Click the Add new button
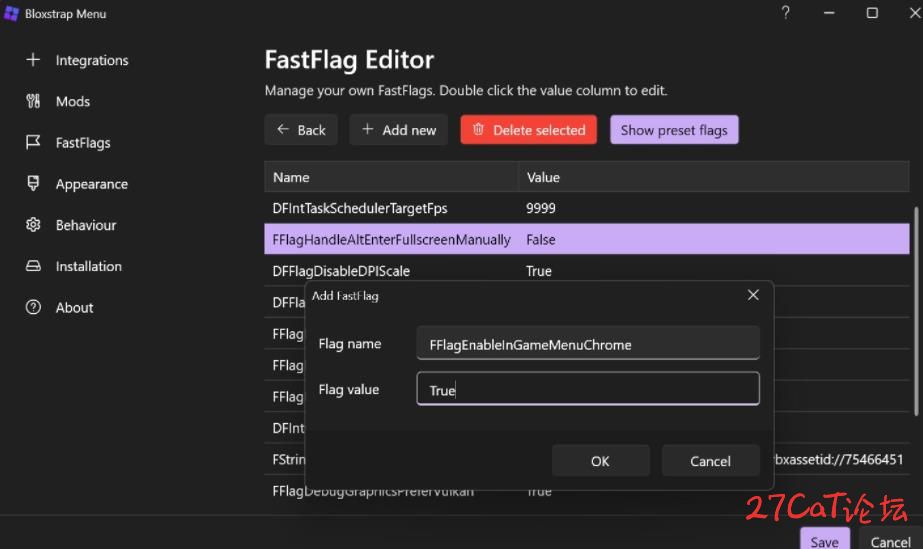Viewport: 923px width, 549px height. pyautogui.click(x=399, y=129)
